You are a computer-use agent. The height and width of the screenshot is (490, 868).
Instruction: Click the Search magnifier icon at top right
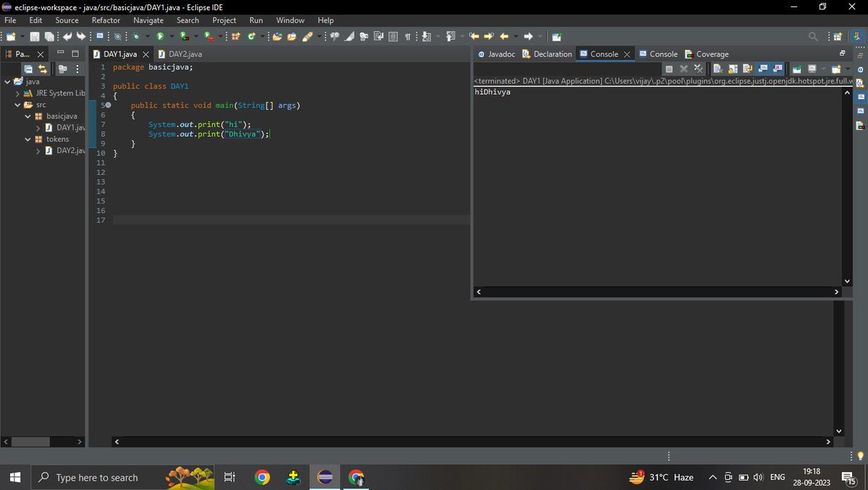(x=813, y=36)
